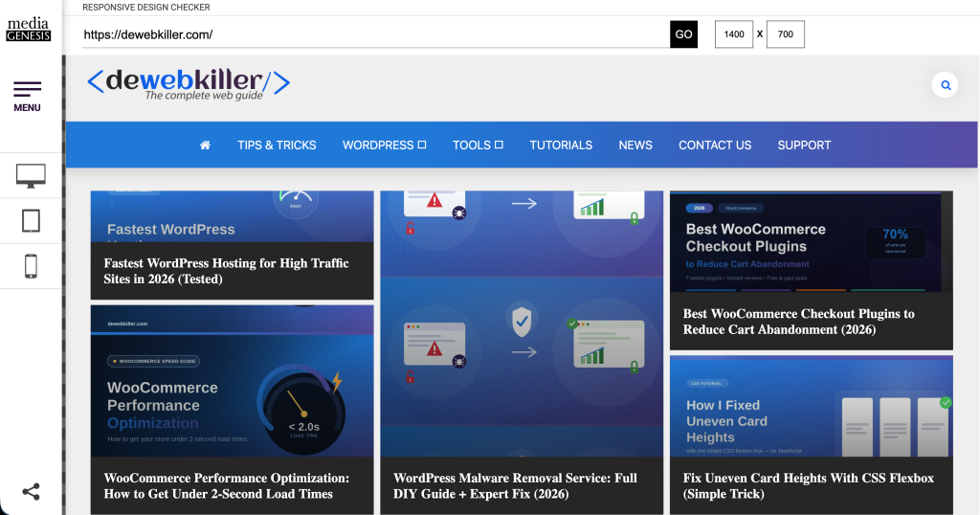
Task: Click the height field showing 700
Action: [x=786, y=34]
